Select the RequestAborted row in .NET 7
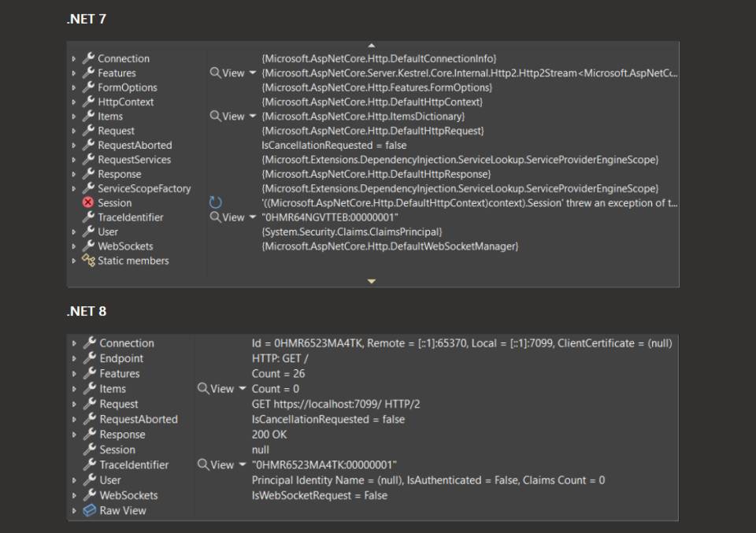Screen dimensions: 756x533 coord(372,146)
